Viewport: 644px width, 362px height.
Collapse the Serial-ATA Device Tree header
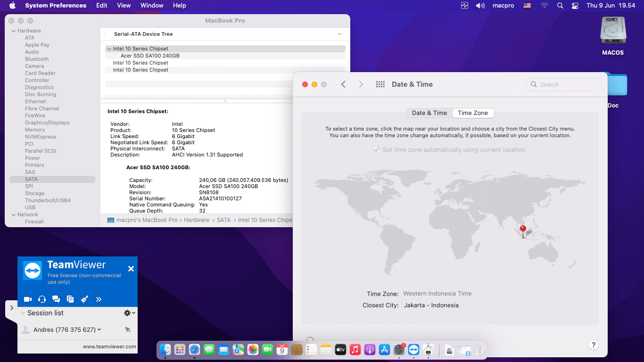point(339,34)
